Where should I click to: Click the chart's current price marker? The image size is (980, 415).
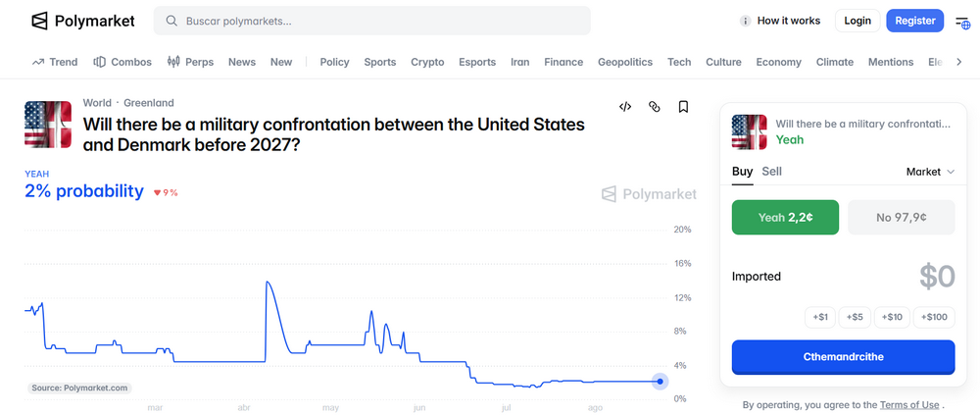point(660,382)
